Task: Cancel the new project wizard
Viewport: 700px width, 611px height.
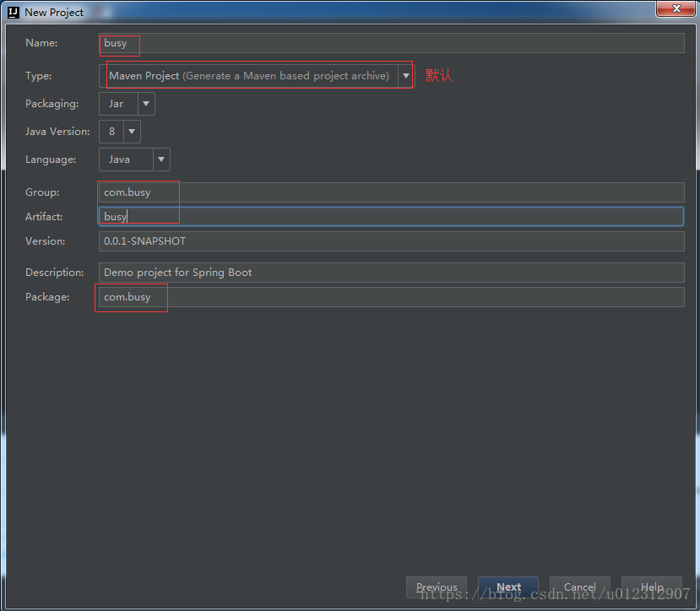Action: pyautogui.click(x=580, y=587)
